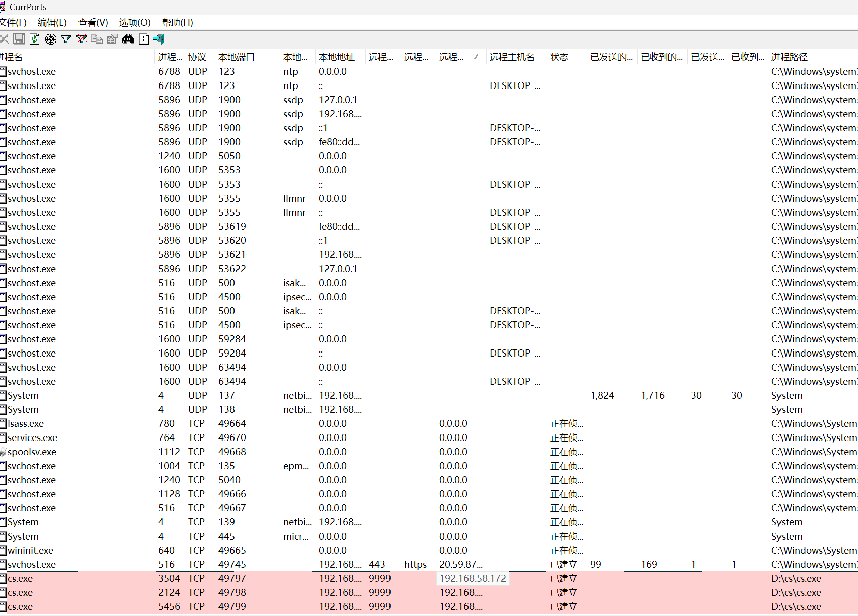Image resolution: width=858 pixels, height=616 pixels.
Task: Click the save floppy disk icon
Action: point(19,39)
